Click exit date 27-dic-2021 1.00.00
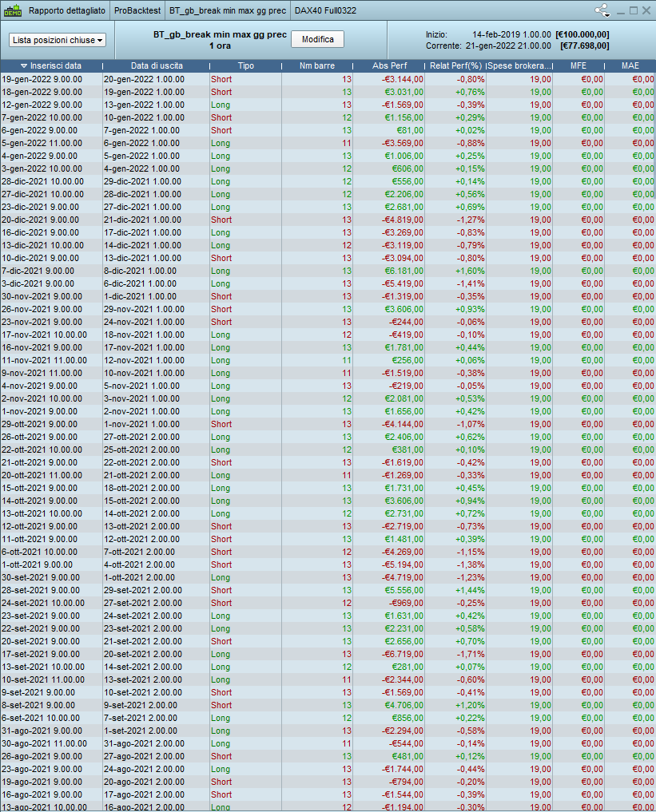Image resolution: width=656 pixels, height=812 pixels. pyautogui.click(x=142, y=207)
